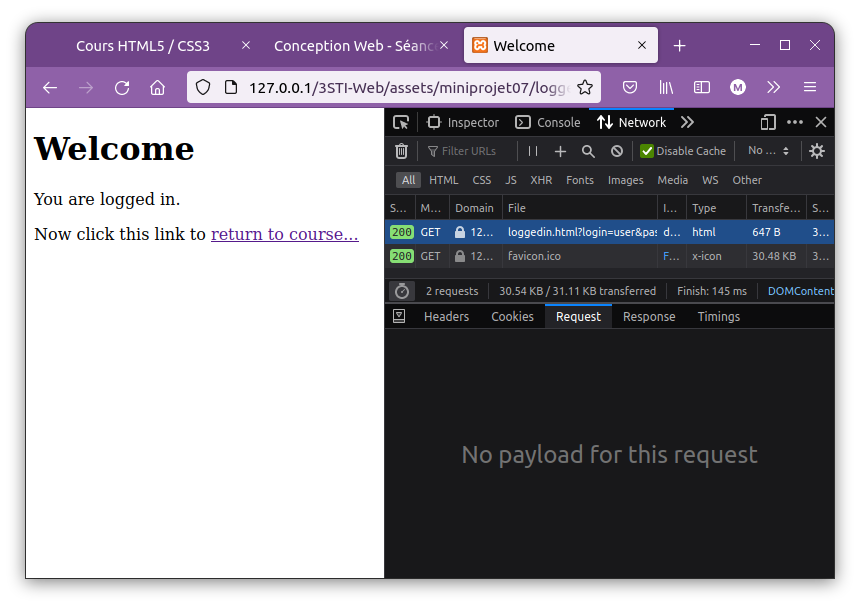This screenshot has width=860, height=607.
Task: Open request blocking panel icon
Action: (x=617, y=151)
